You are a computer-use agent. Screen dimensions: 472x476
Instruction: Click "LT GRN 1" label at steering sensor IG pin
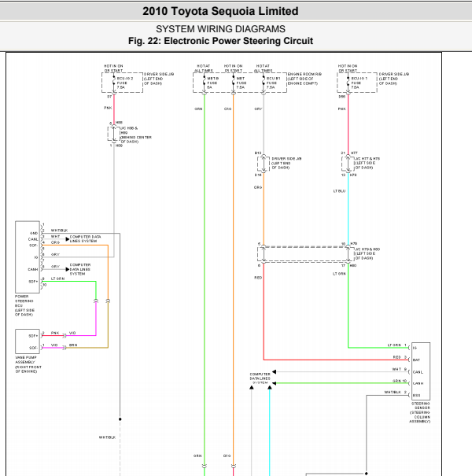click(397, 345)
